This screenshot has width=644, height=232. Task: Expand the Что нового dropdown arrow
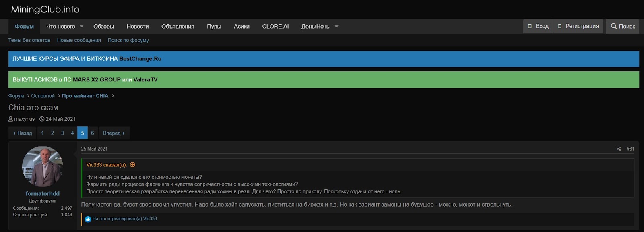point(82,27)
